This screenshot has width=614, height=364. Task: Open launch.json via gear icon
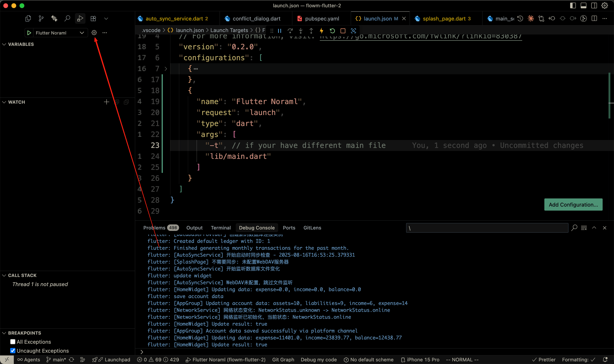(x=94, y=33)
